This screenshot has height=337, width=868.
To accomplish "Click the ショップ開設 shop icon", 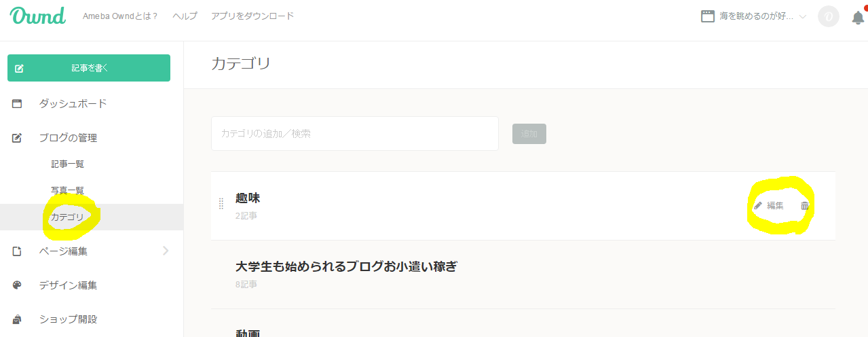I will 17,319.
